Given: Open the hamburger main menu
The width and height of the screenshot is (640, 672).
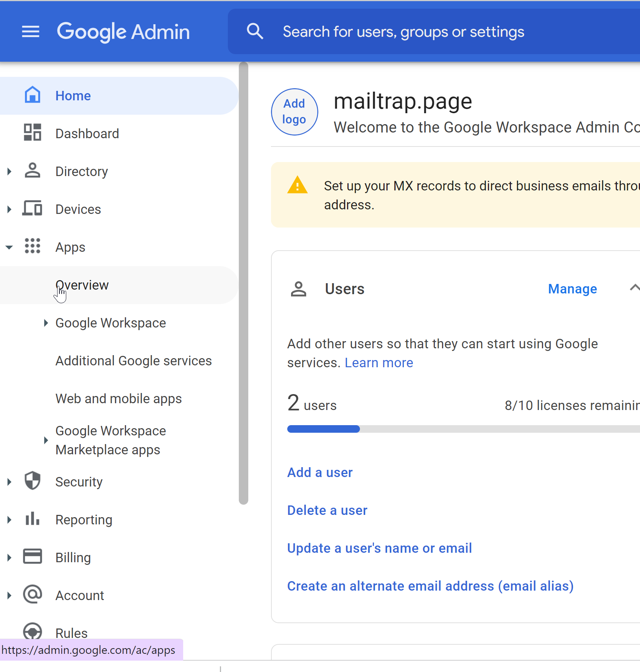Looking at the screenshot, I should [x=30, y=32].
